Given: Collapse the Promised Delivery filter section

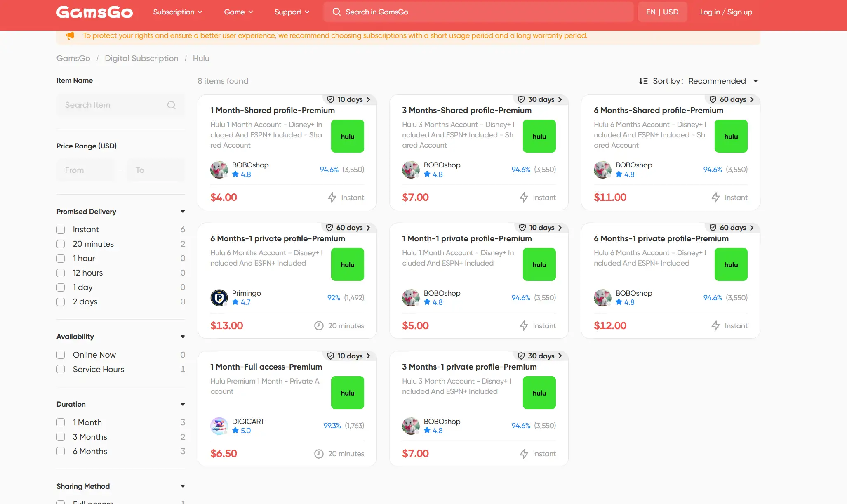Looking at the screenshot, I should pos(183,212).
